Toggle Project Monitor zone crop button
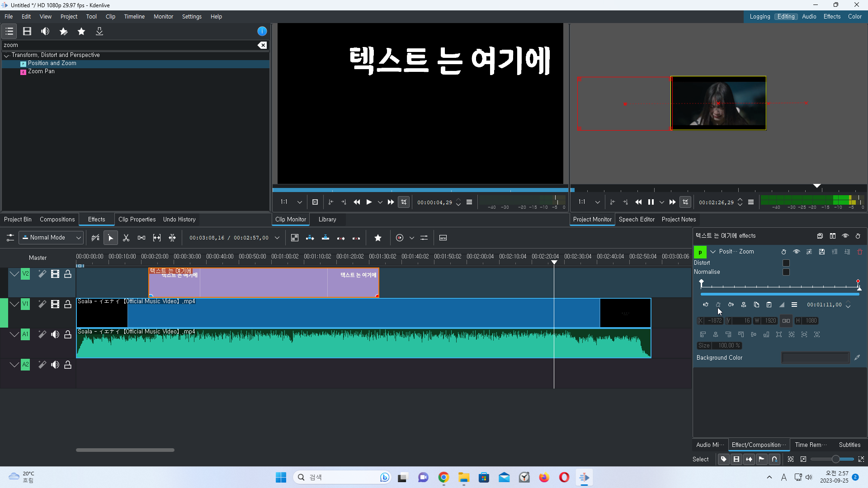Image resolution: width=868 pixels, height=488 pixels. tap(685, 202)
